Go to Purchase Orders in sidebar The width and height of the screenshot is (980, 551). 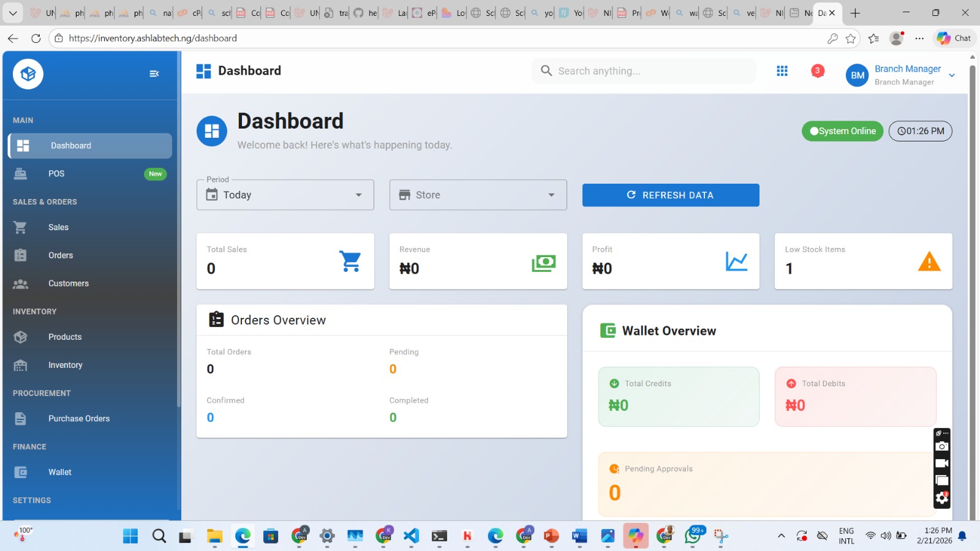coord(79,419)
